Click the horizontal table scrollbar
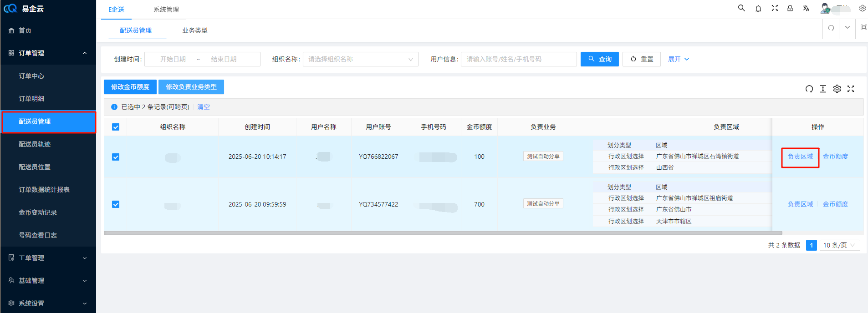This screenshot has height=313, width=868. pos(443,233)
